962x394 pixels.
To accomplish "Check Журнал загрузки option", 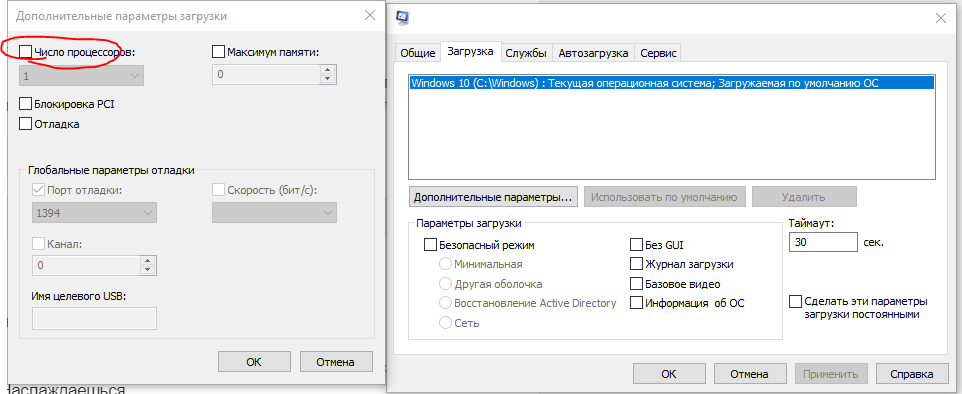I will 636,265.
